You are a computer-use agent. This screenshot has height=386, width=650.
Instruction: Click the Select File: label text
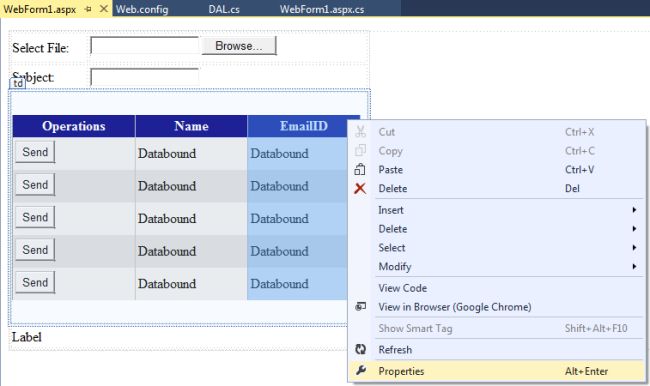click(41, 48)
